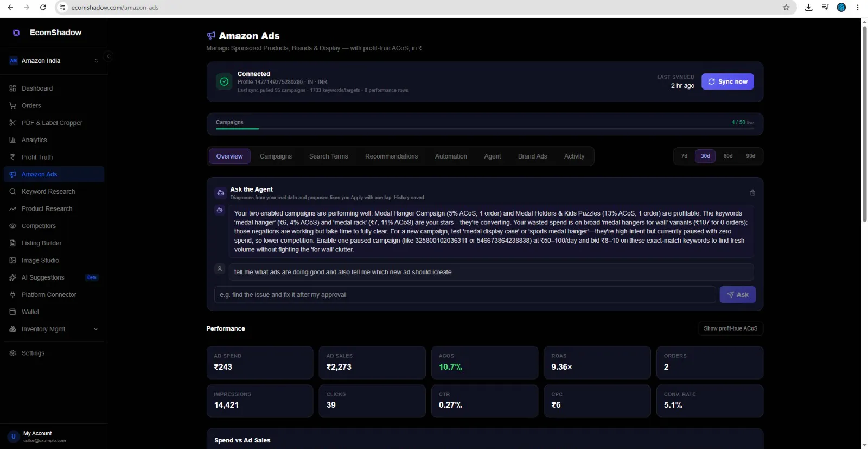Click the user question message in agent chat
This screenshot has height=449, width=868.
click(x=491, y=272)
